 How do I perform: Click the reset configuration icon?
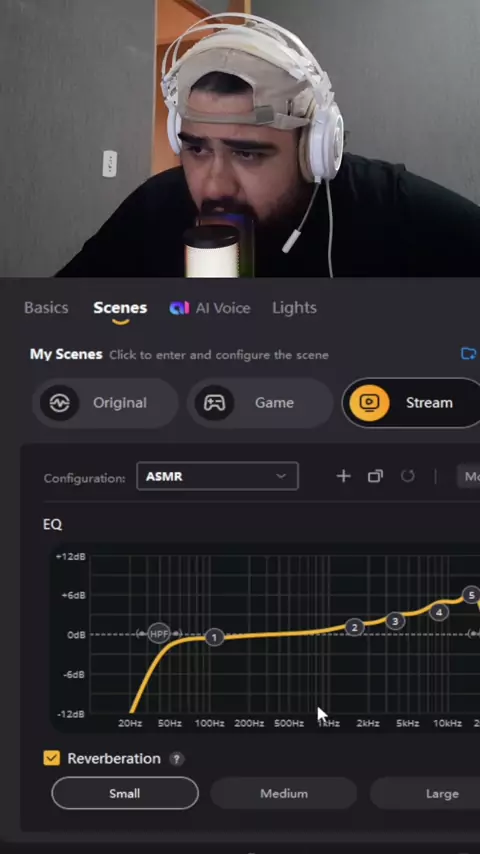tap(408, 477)
